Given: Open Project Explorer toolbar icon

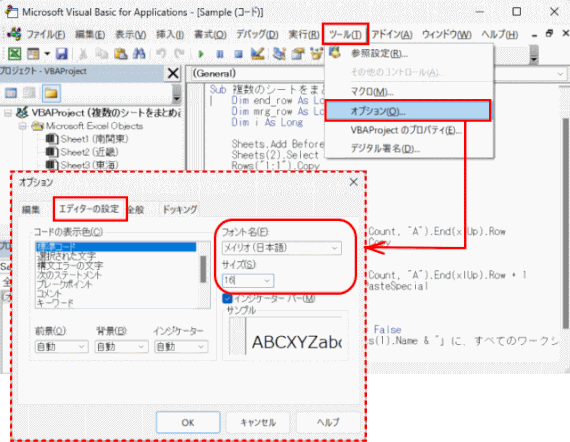Looking at the screenshot, I should click(x=279, y=54).
